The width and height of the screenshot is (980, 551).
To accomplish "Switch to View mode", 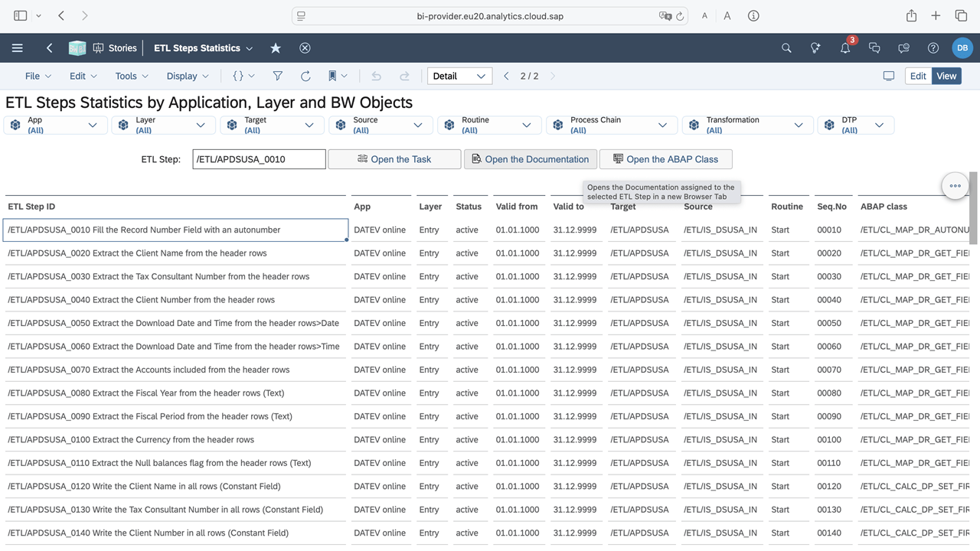I will (946, 76).
